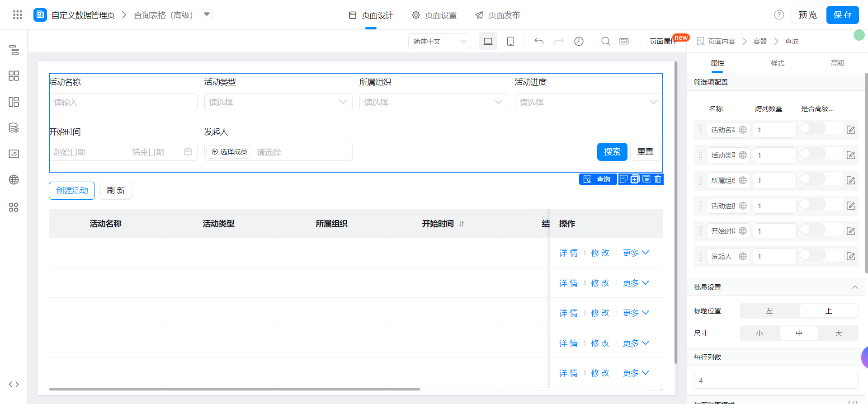Open the page title dropdown arrow
Screen dimensions: 868x404
[207, 15]
